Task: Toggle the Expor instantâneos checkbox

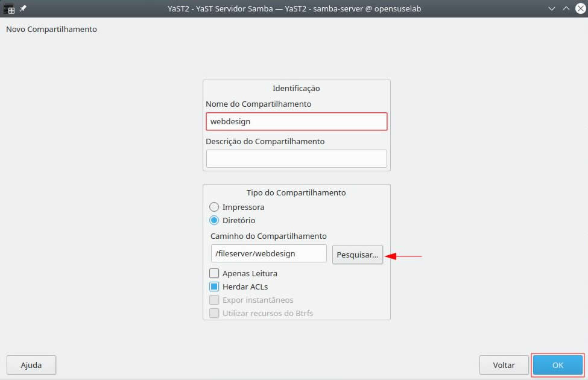Action: point(214,300)
